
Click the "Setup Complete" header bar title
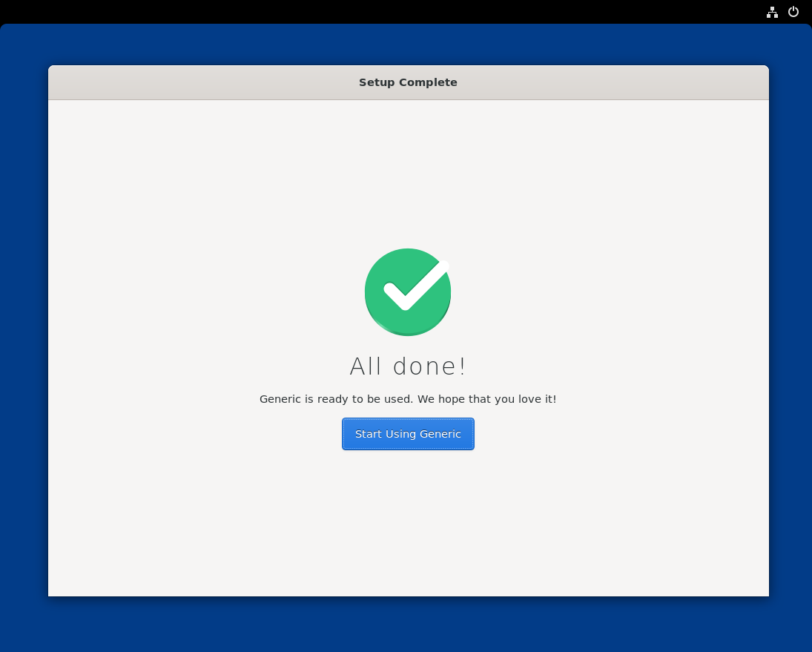(x=408, y=82)
